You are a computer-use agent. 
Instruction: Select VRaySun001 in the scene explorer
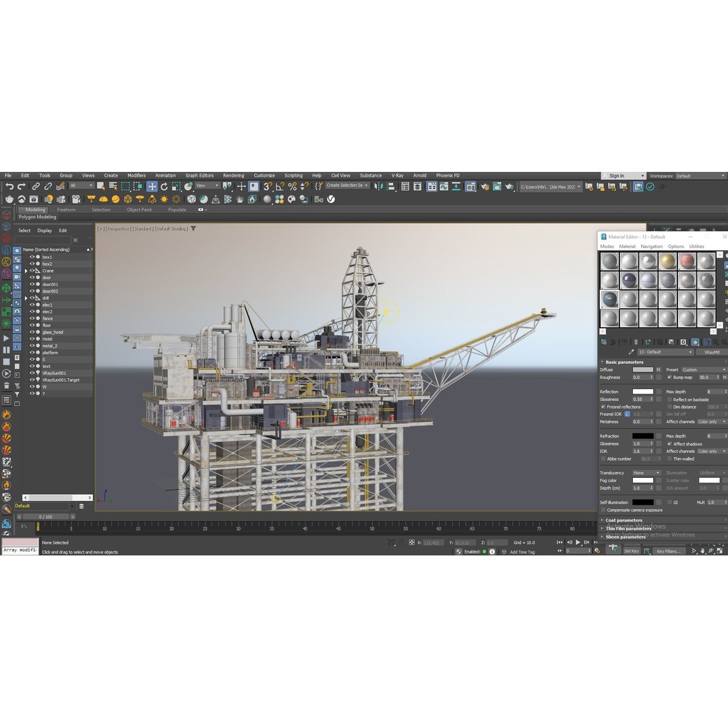(54, 373)
